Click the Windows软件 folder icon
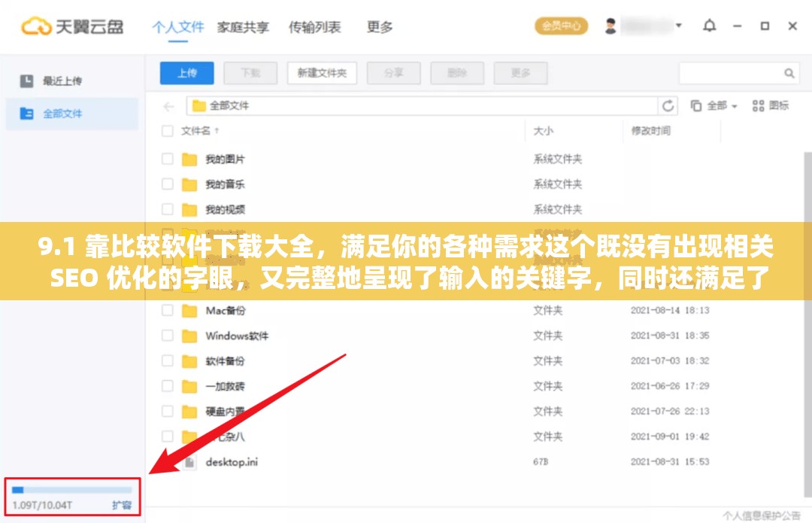 pos(189,336)
